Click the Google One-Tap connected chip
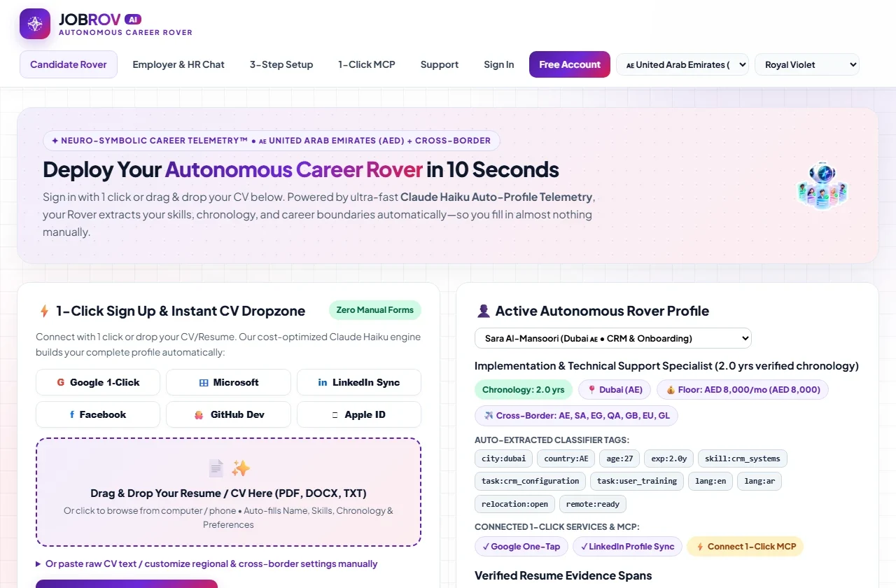This screenshot has height=588, width=896. coord(521,547)
